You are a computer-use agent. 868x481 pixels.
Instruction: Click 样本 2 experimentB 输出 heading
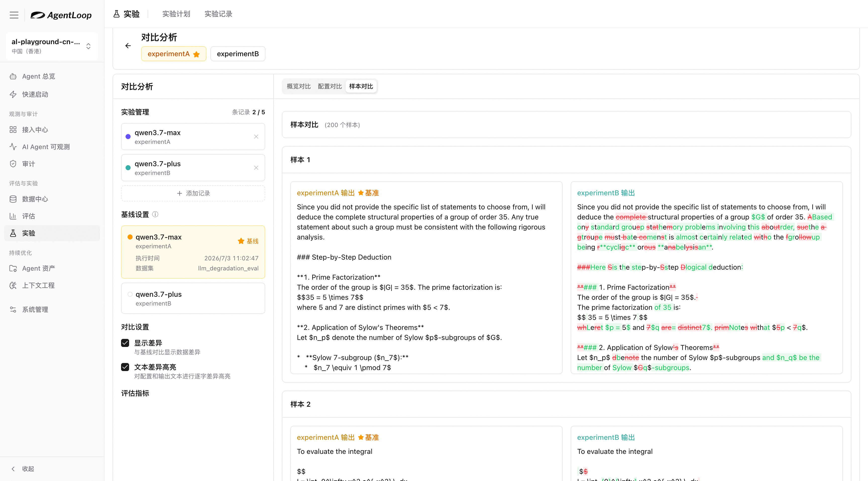[606, 438]
